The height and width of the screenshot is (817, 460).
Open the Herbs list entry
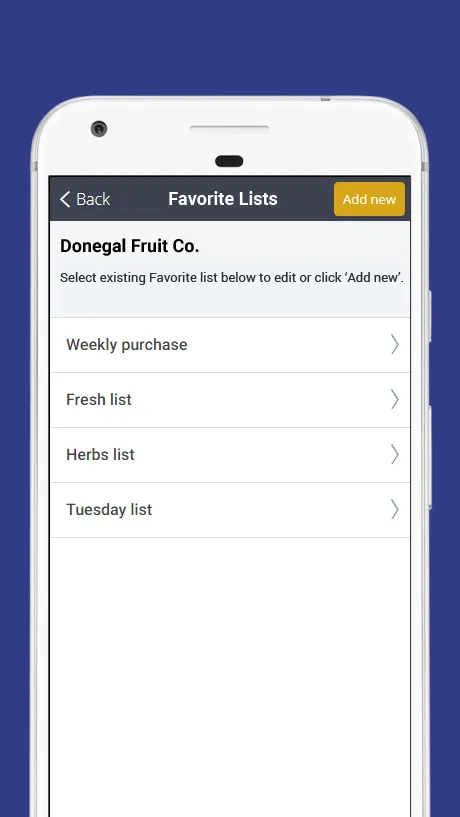coord(230,455)
